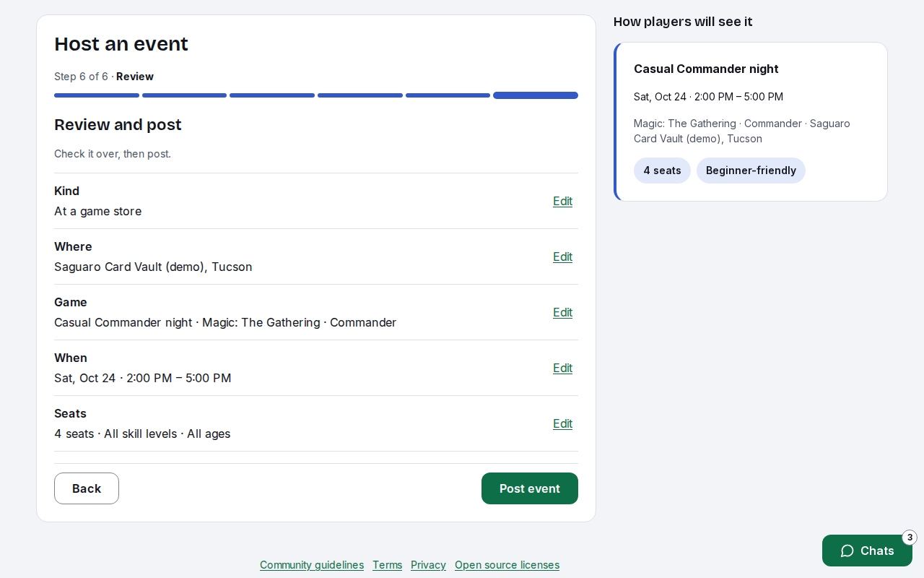Click the final Review progress segment

pos(536,95)
